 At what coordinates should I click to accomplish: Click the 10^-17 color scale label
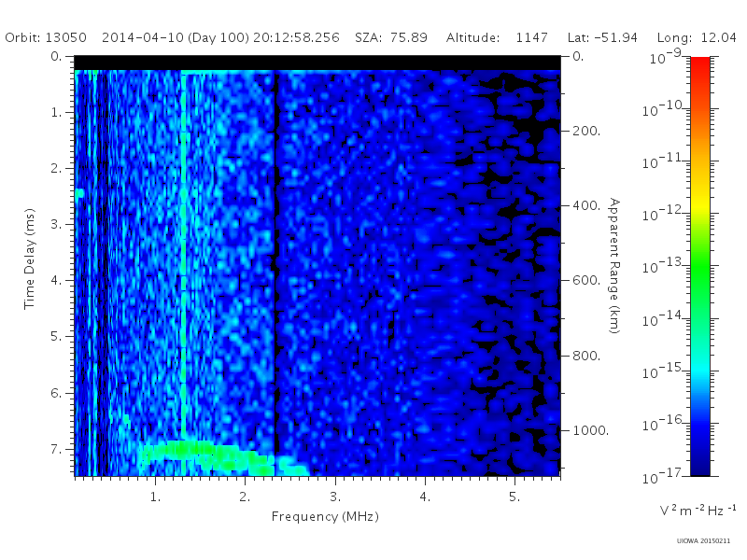[x=664, y=476]
